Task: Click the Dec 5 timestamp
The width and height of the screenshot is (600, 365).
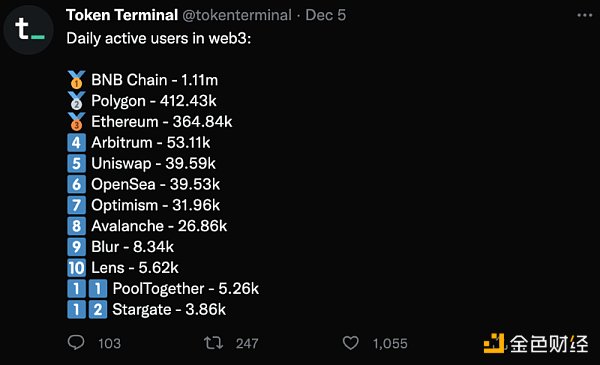Action: (326, 15)
